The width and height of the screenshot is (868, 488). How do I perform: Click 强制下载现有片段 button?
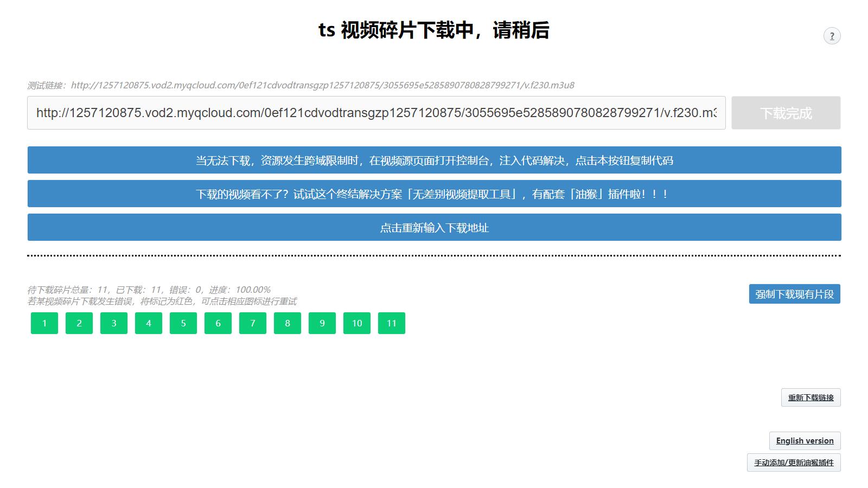tap(794, 294)
